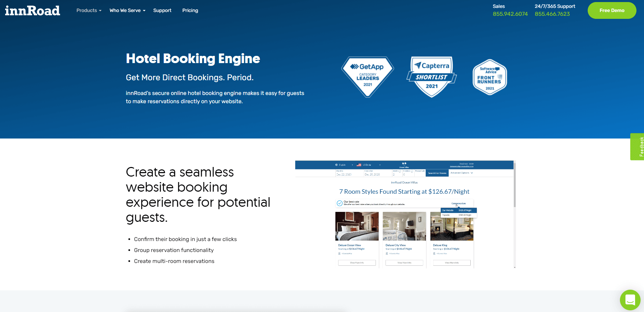Request a Free Demo
The image size is (644, 312).
pos(612,11)
